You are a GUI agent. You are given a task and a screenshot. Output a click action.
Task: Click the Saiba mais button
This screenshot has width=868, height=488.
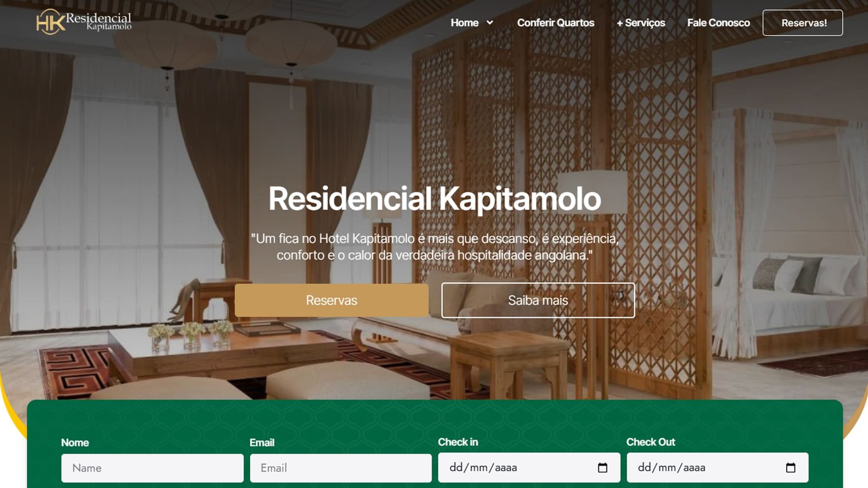point(538,300)
